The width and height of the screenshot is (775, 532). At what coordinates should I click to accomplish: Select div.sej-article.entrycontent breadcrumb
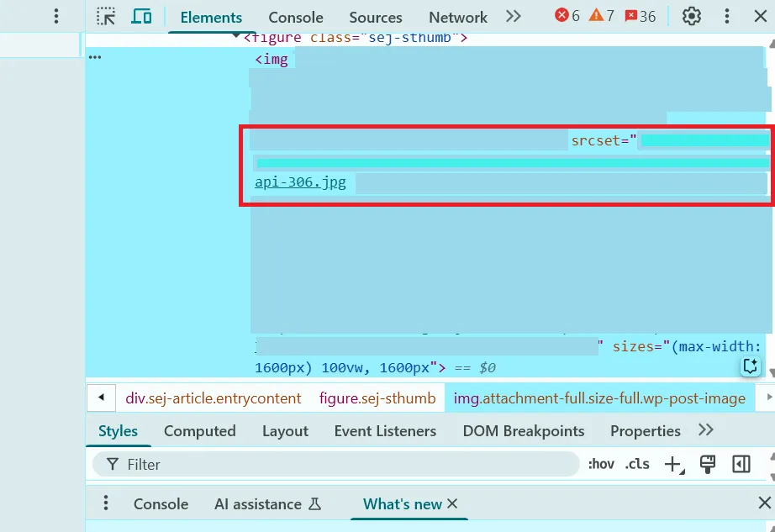click(213, 398)
